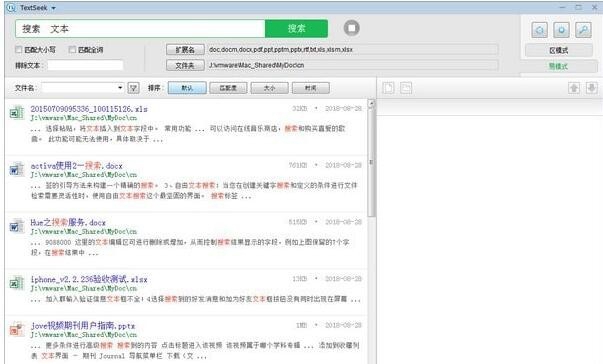The width and height of the screenshot is (603, 364).
Task: Click the 文件夹 button
Action: click(x=185, y=65)
